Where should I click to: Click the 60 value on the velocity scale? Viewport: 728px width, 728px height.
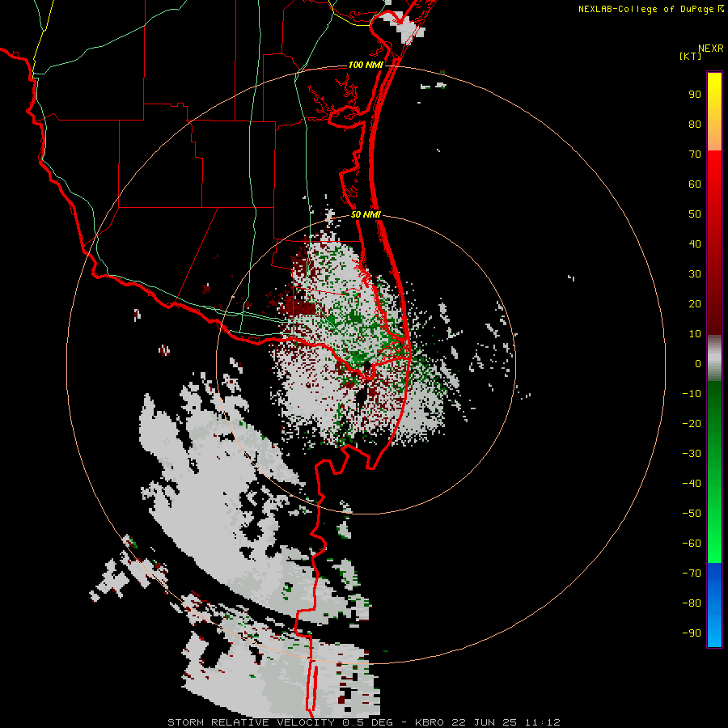pos(695,184)
